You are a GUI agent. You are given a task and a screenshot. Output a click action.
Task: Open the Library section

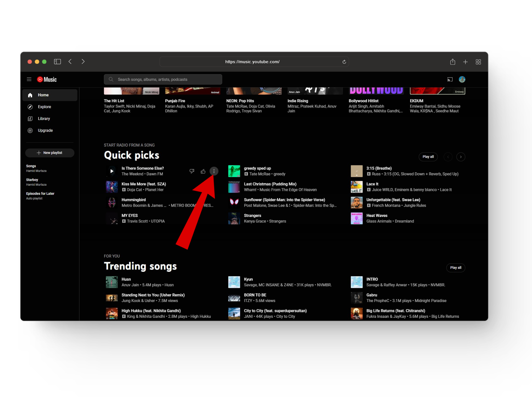coord(44,119)
